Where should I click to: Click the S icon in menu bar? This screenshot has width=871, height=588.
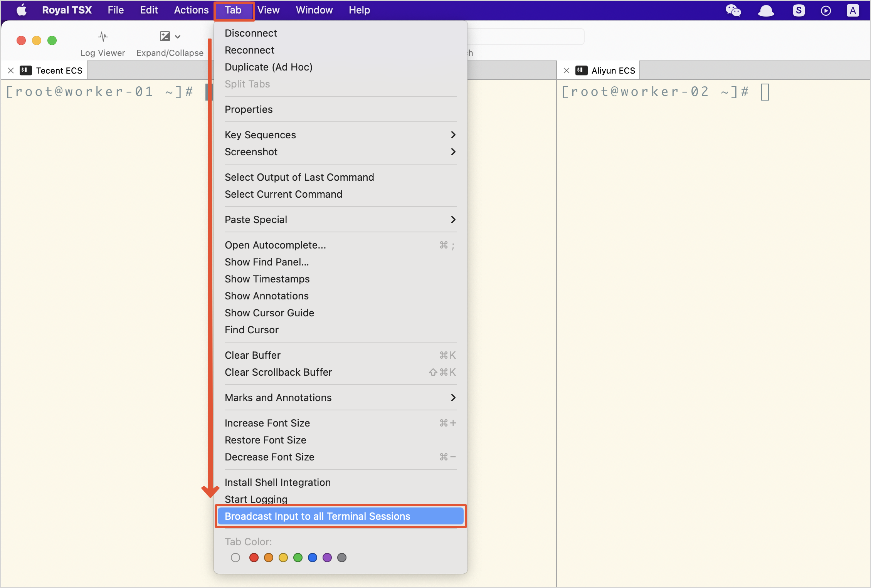click(799, 10)
